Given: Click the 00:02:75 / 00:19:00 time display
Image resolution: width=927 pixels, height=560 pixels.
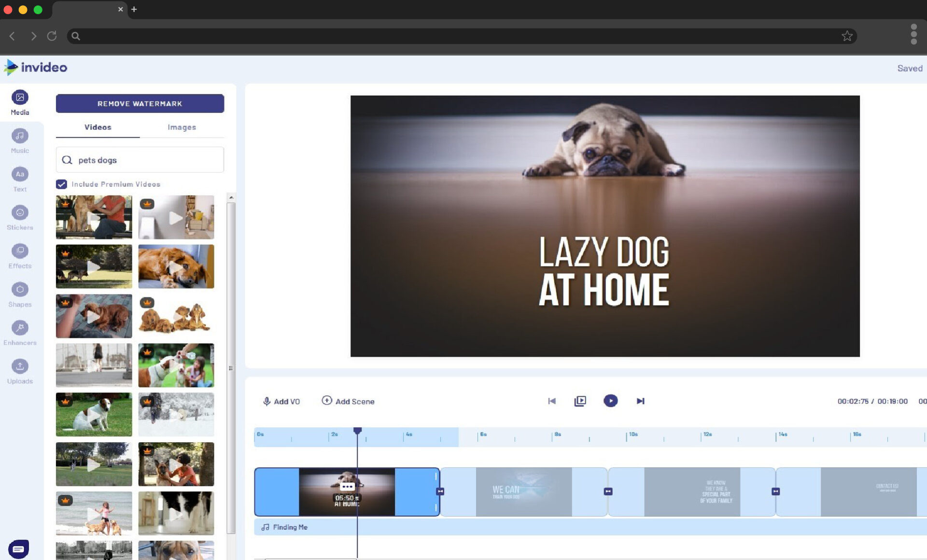Looking at the screenshot, I should (x=872, y=401).
